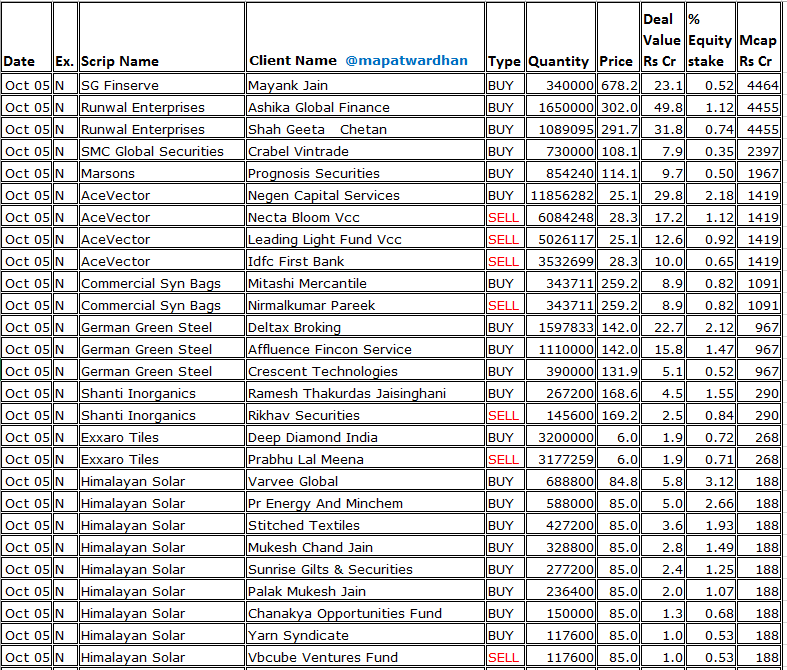787x670 pixels.
Task: Click the Mayank Jain client cell
Action: point(365,85)
